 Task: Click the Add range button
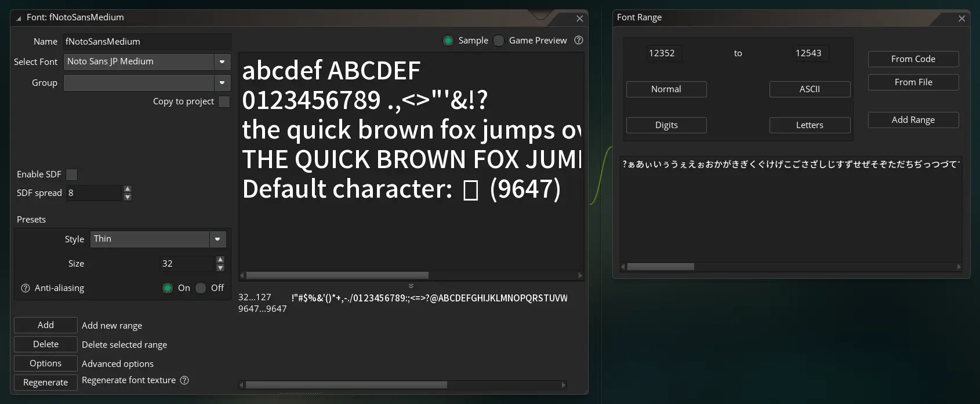[x=46, y=325]
